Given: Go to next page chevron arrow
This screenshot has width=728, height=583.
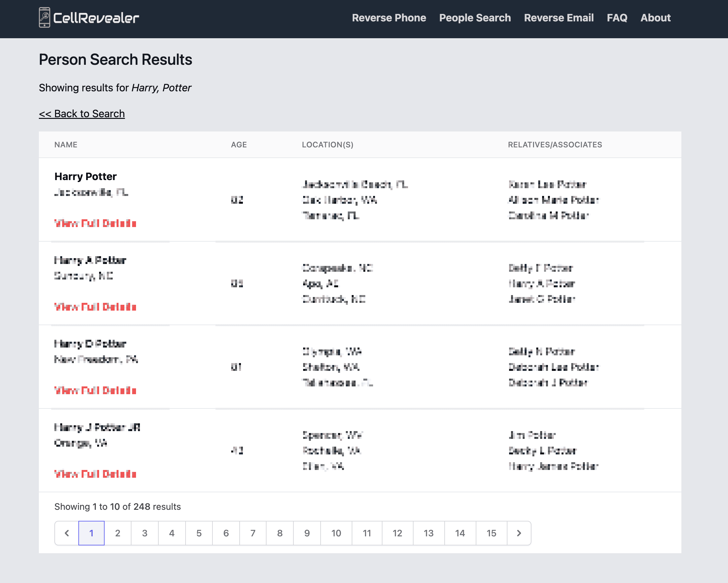Looking at the screenshot, I should (519, 533).
